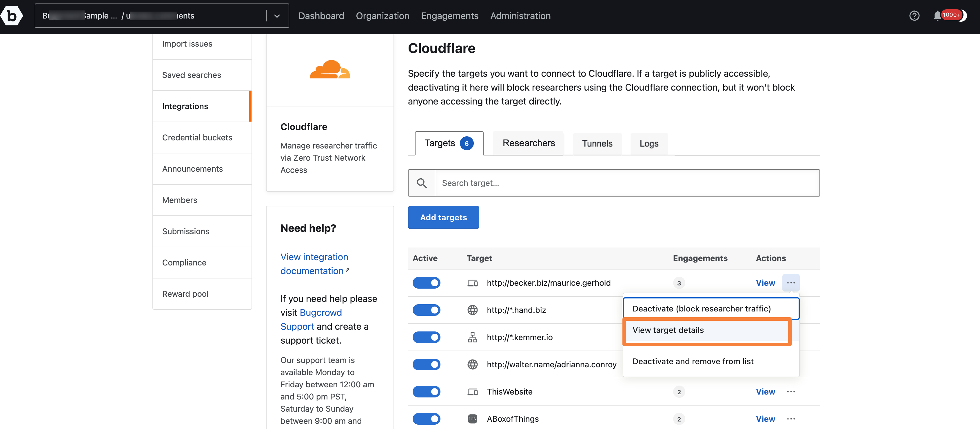Focus the Search target input field

click(627, 183)
